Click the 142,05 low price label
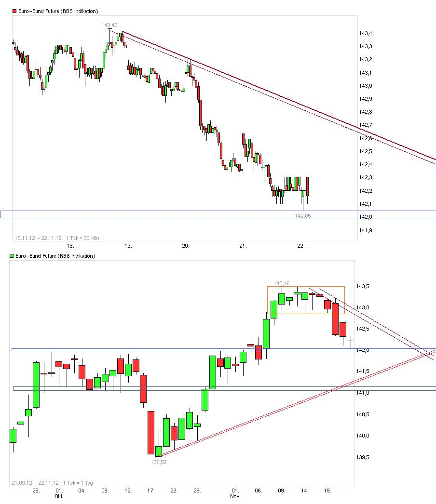The width and height of the screenshot is (436, 504). [x=303, y=216]
